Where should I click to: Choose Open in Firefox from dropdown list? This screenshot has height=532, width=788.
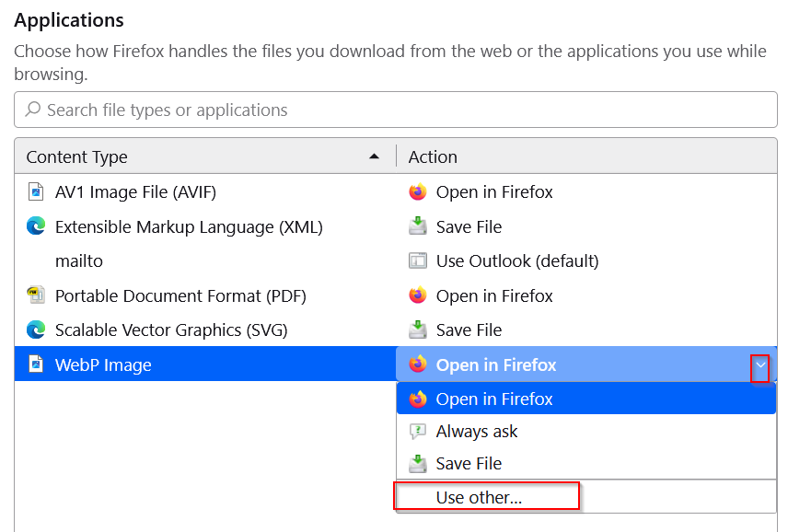click(586, 399)
